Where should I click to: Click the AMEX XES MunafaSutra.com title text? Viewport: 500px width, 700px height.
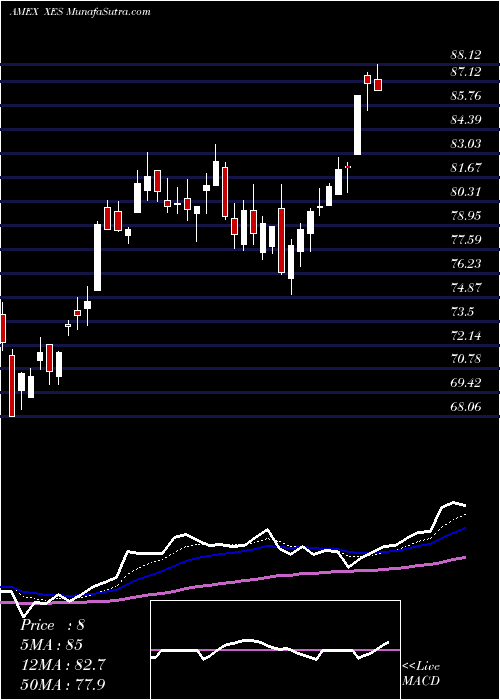point(80,12)
